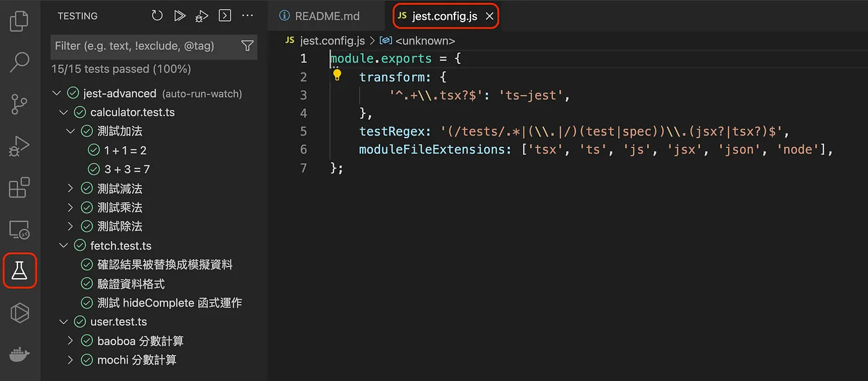868x381 pixels.
Task: Open the Explorer view in activity bar
Action: (20, 20)
